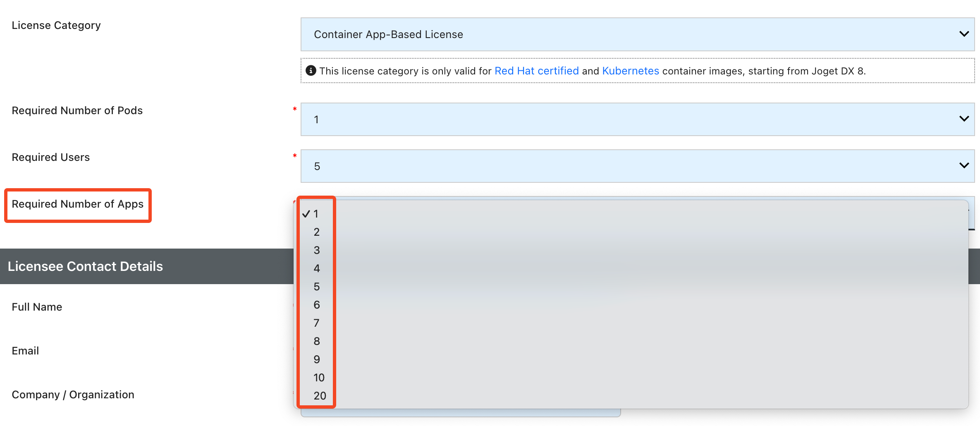Click the info icon beside license note

pyautogui.click(x=311, y=71)
